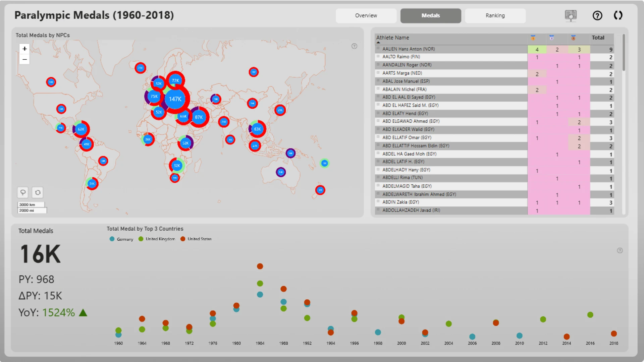Screen dimensions: 644x362
Task: Click the presentation certificate icon in header
Action: tap(571, 15)
